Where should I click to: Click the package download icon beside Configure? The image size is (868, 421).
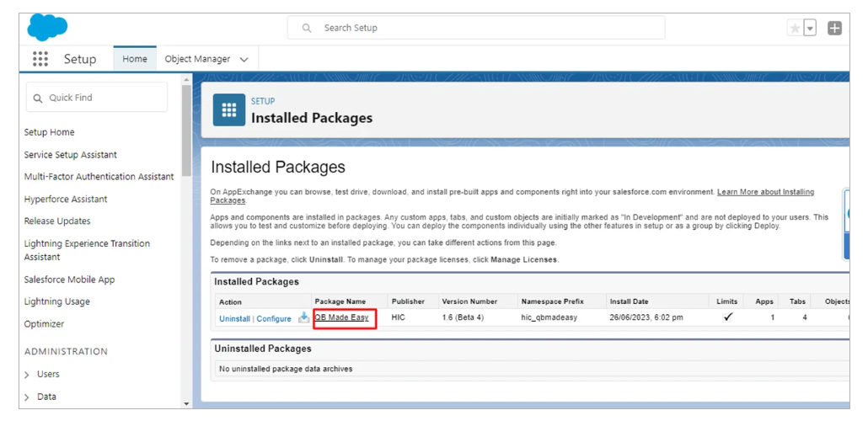click(303, 318)
